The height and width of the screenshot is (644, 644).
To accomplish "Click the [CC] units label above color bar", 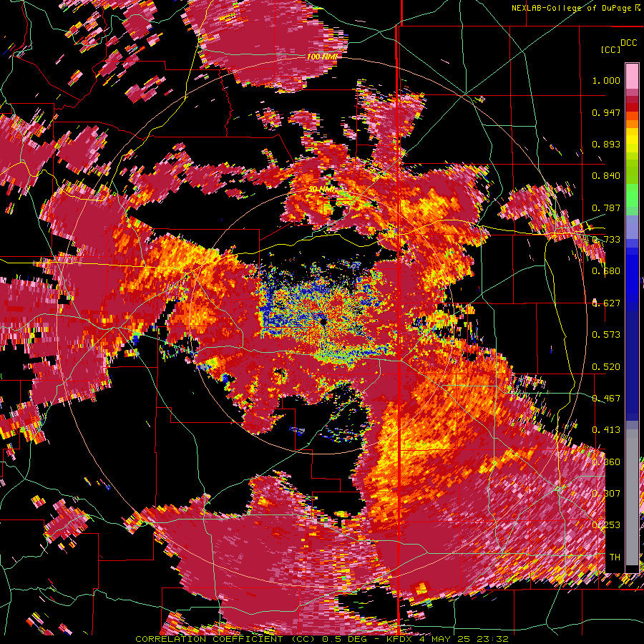I will (x=610, y=49).
